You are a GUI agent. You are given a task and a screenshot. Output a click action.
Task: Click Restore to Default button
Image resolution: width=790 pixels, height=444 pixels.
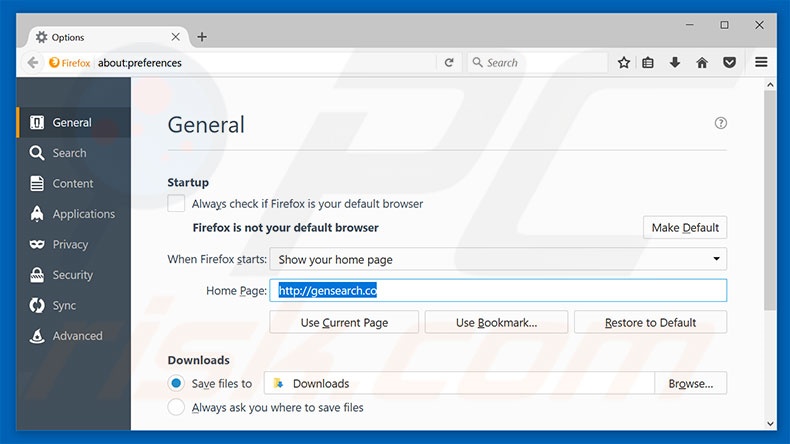coord(650,323)
